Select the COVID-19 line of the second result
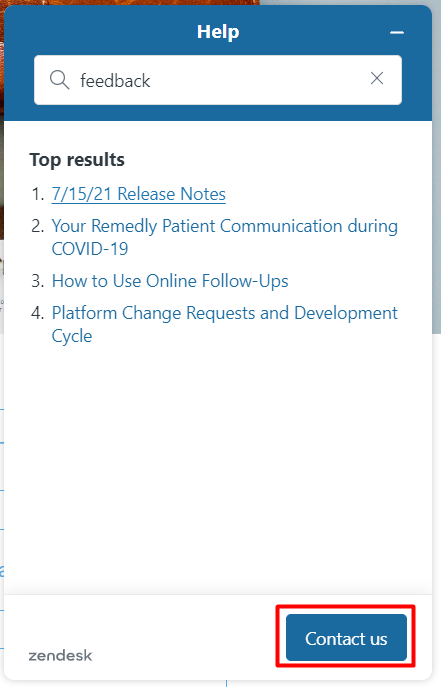 coord(90,249)
